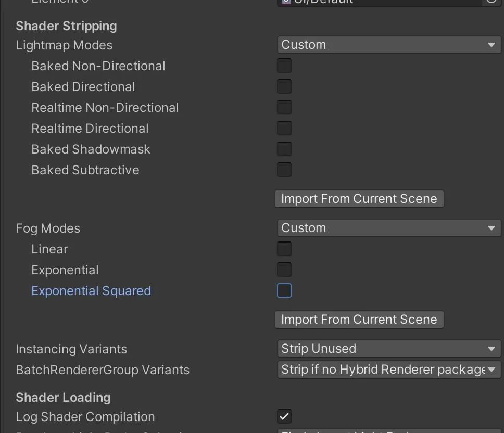Click Import From Current Scene under Lightmap Modes

pyautogui.click(x=359, y=199)
